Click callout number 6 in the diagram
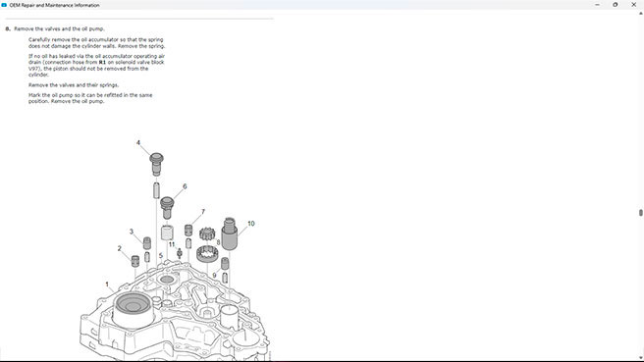This screenshot has height=362, width=644. tap(185, 186)
